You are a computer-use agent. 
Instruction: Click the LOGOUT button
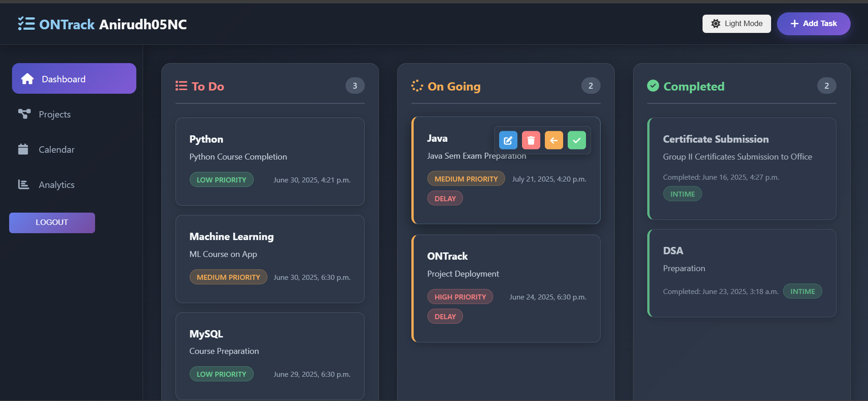pyautogui.click(x=52, y=223)
